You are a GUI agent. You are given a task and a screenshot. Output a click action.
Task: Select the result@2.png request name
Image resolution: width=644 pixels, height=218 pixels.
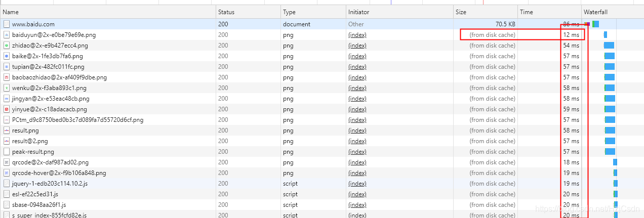point(30,141)
